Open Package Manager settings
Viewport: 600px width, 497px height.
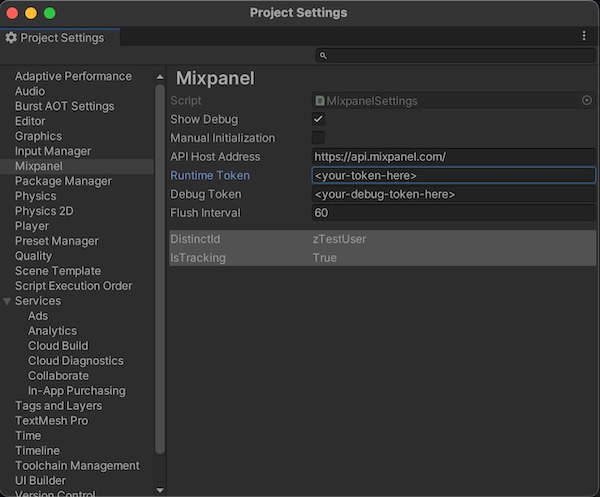(63, 181)
